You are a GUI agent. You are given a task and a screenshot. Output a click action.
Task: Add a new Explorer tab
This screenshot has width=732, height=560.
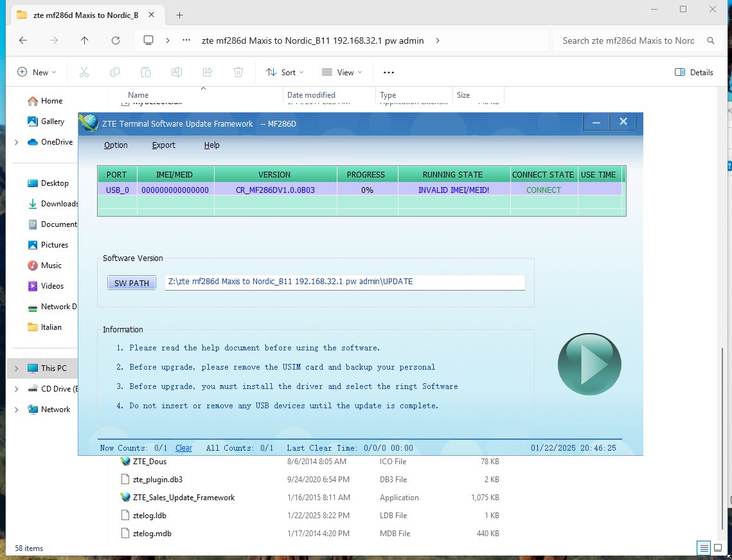[x=179, y=15]
